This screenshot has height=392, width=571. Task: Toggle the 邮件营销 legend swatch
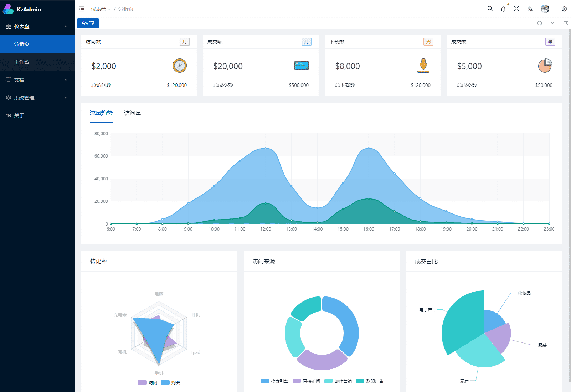328,381
